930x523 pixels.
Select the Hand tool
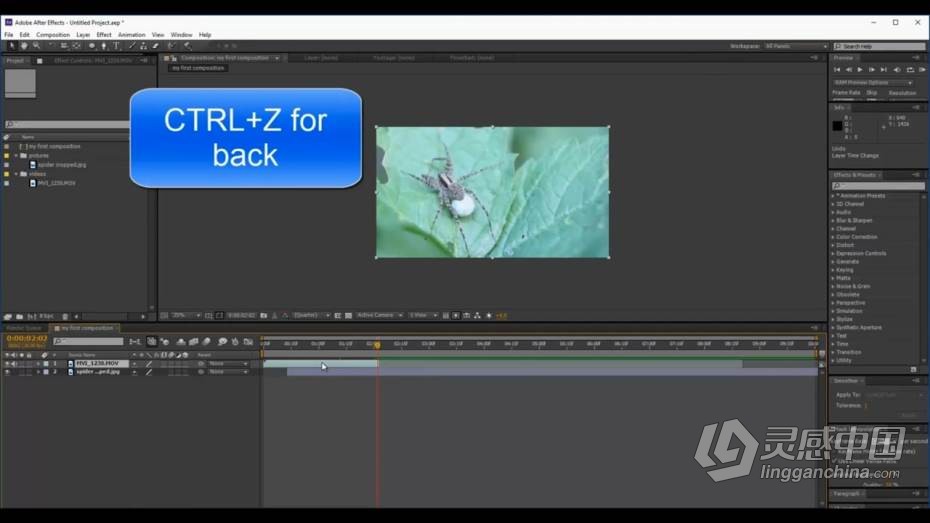[x=24, y=46]
